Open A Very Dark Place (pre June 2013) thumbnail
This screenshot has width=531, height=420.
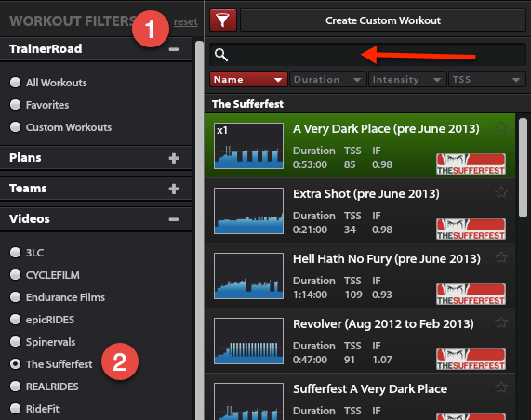click(x=249, y=146)
